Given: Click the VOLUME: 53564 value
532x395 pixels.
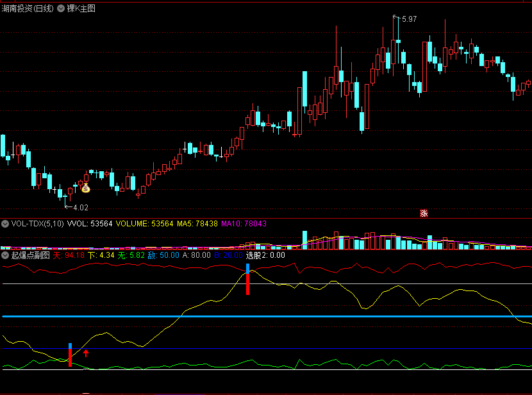Looking at the screenshot, I should coord(144,224).
